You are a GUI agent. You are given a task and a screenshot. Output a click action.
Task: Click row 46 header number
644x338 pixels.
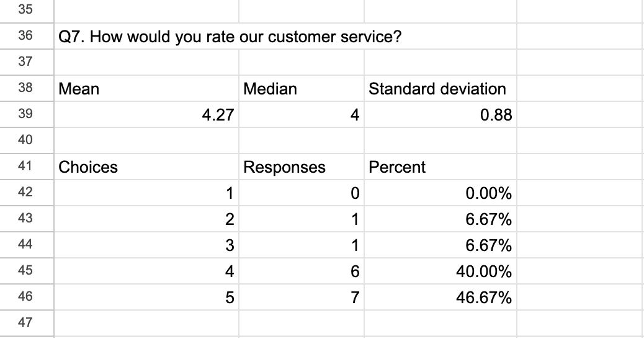tap(25, 298)
